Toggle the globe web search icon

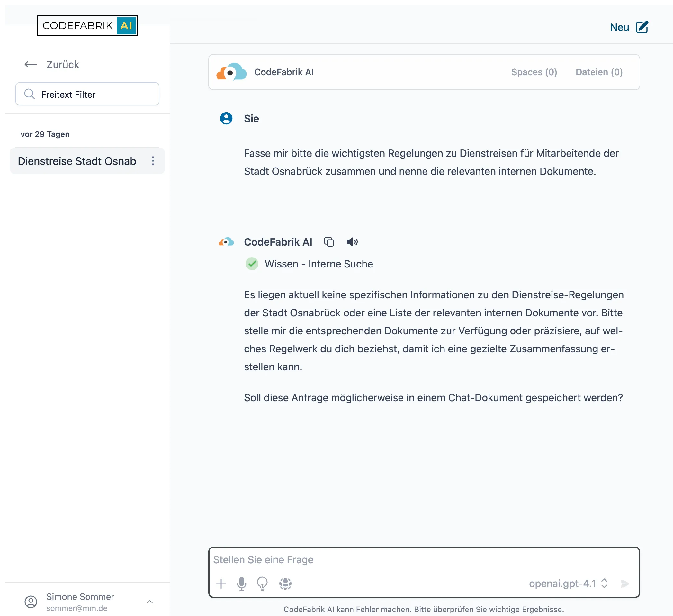(285, 584)
